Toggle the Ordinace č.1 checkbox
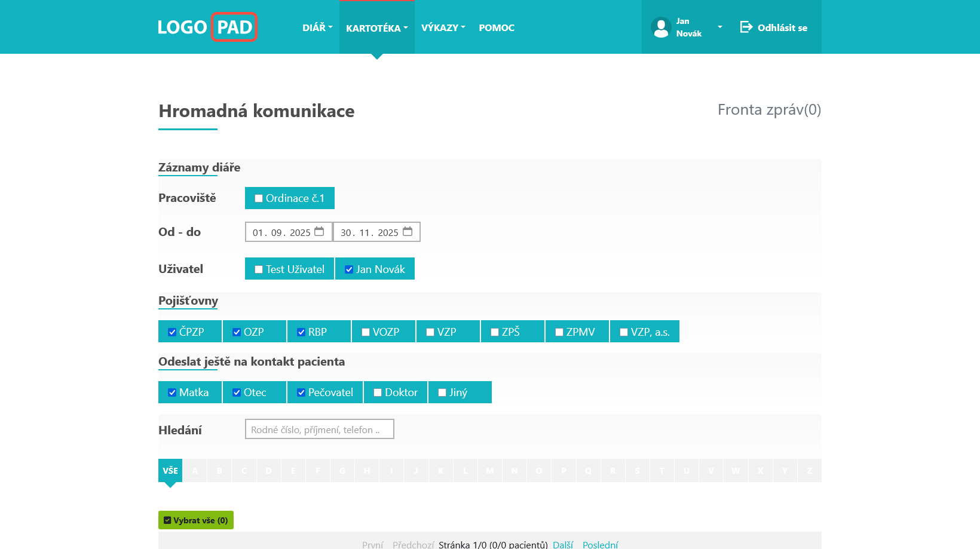 point(259,198)
